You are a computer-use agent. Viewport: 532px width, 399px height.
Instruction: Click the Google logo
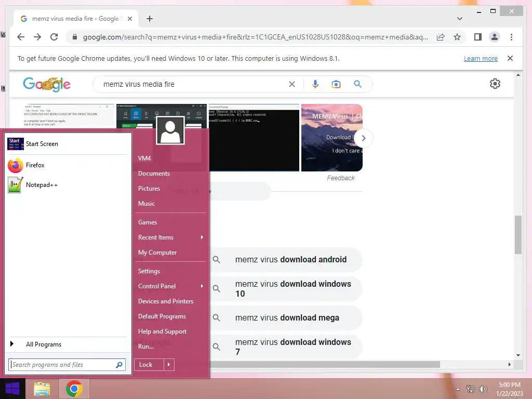(x=47, y=84)
